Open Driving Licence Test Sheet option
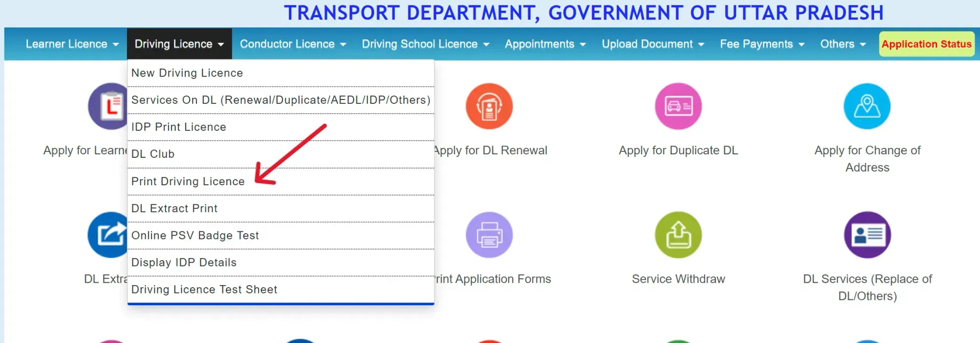Image resolution: width=980 pixels, height=343 pixels. 204,290
